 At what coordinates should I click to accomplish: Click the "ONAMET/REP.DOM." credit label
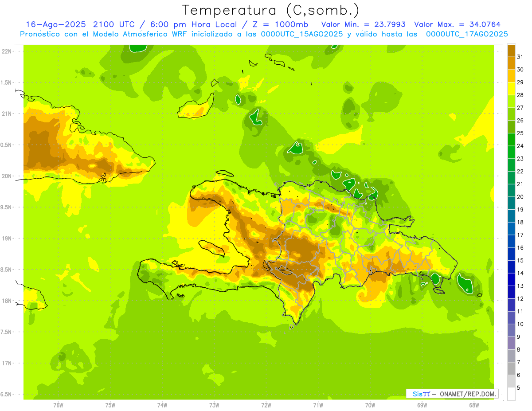point(467,394)
